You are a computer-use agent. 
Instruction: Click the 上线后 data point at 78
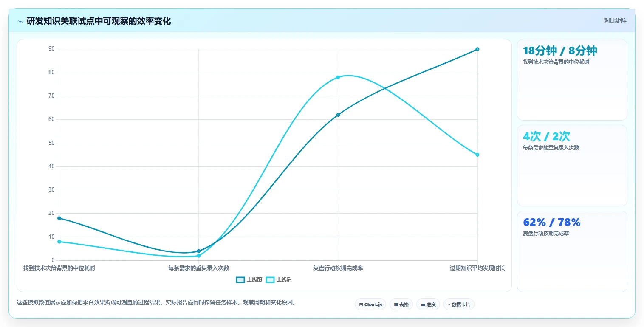pyautogui.click(x=338, y=77)
